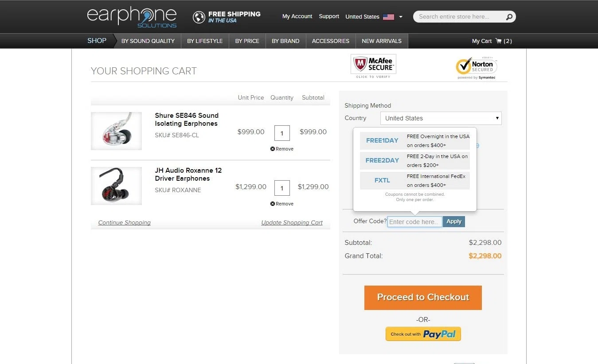Click quantity field for Shure SE846
Image resolution: width=598 pixels, height=364 pixels.
282,133
